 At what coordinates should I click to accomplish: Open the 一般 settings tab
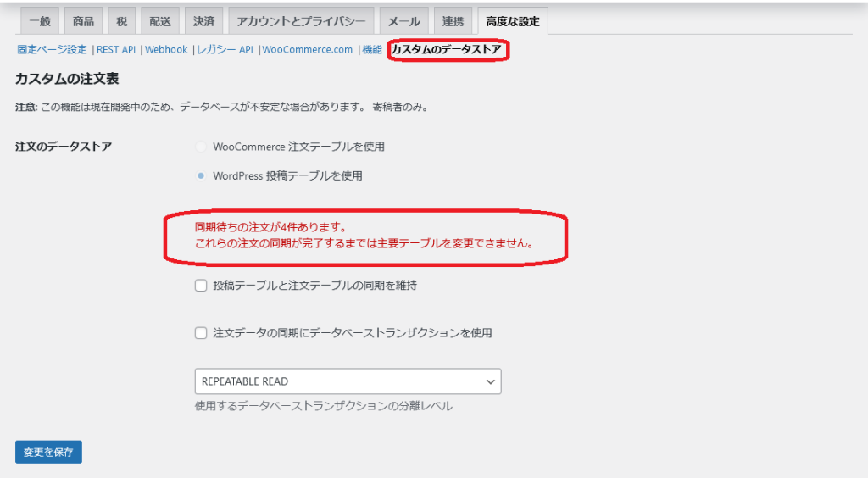point(40,20)
